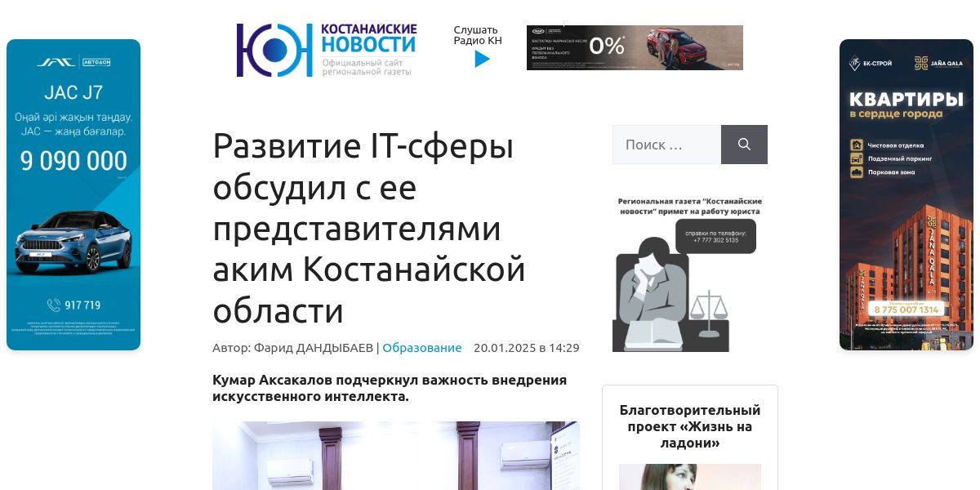Image resolution: width=980 pixels, height=490 pixels.
Task: Click the publication date 20.01.2025 в 14:29
Action: [527, 348]
